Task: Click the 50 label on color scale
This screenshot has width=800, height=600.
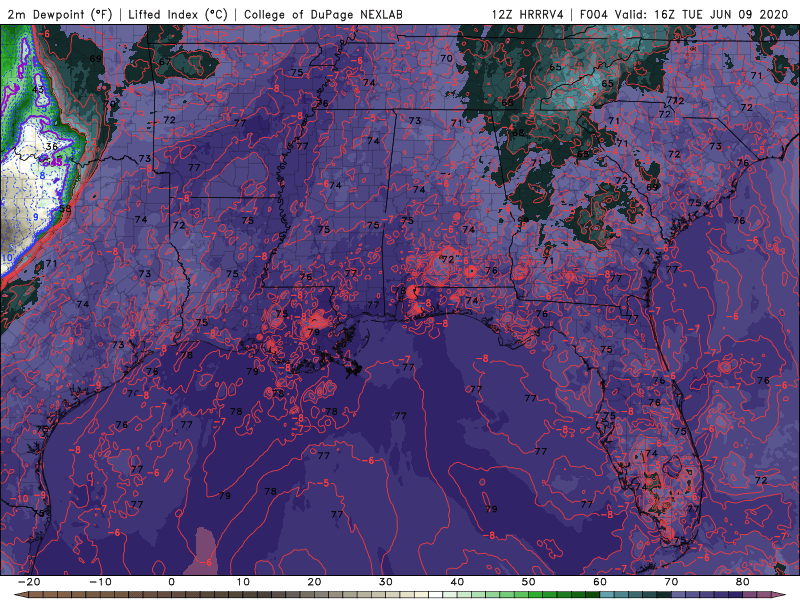Action: pyautogui.click(x=529, y=582)
